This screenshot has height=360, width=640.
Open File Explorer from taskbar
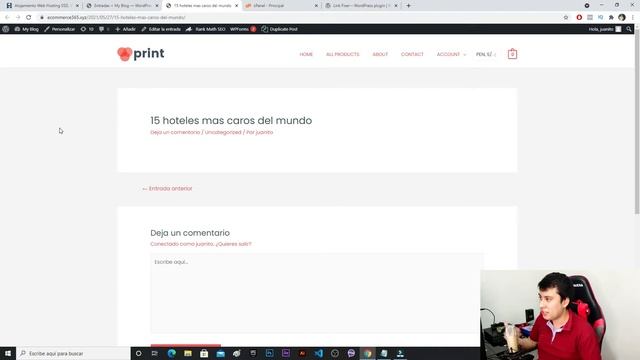188,353
